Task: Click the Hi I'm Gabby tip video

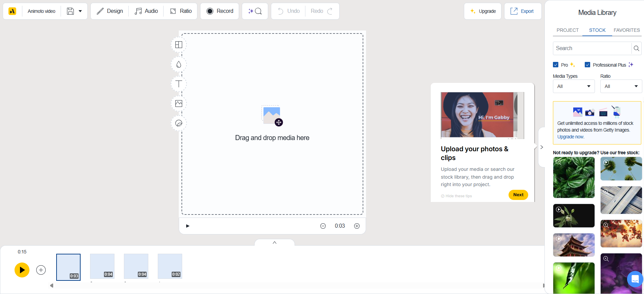Action: [x=482, y=115]
